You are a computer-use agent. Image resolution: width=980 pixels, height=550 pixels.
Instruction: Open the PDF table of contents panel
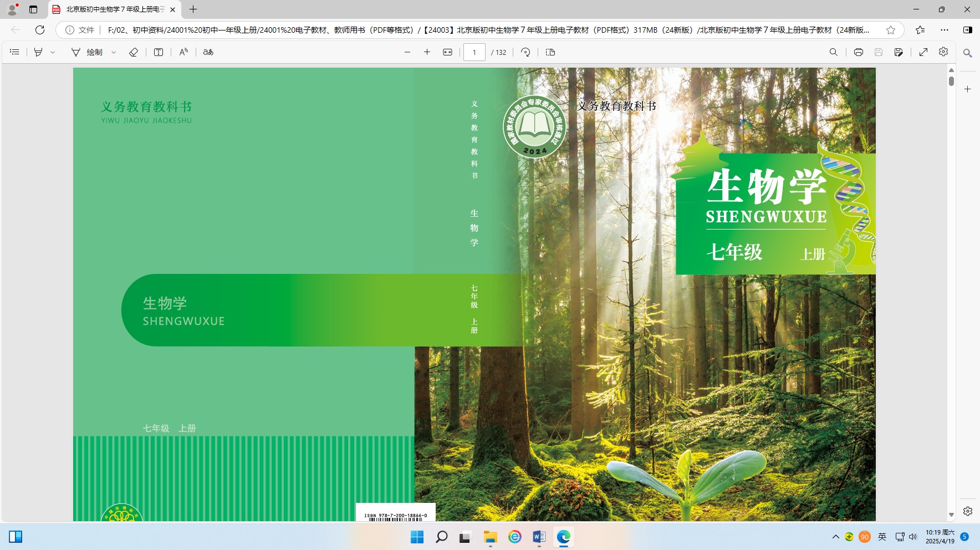tap(15, 52)
